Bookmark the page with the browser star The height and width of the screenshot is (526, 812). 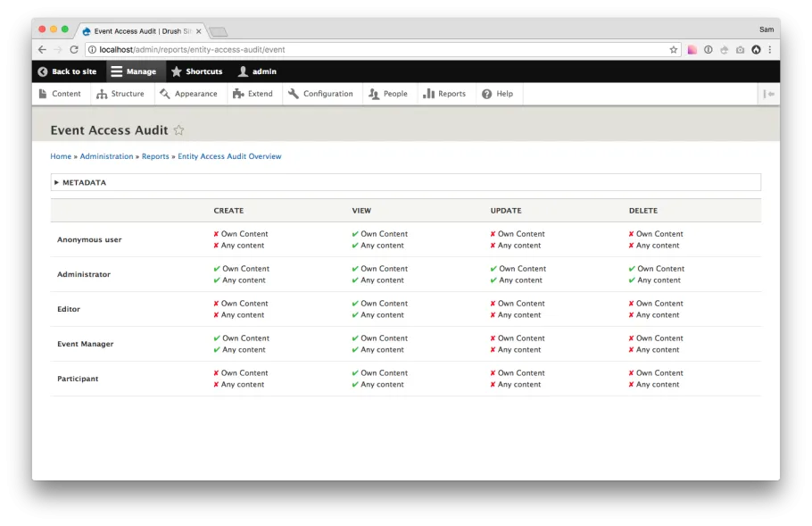click(x=674, y=50)
